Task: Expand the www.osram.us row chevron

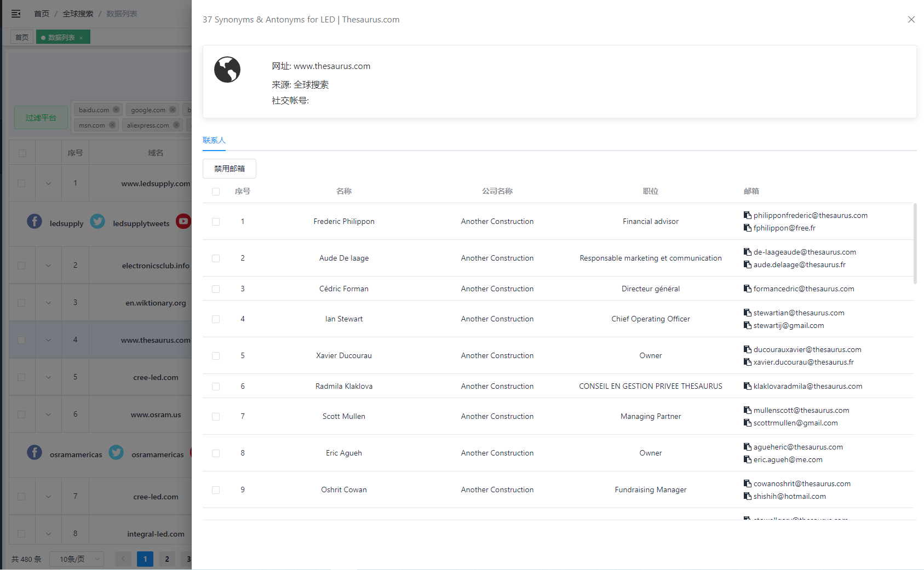Action: coord(49,414)
